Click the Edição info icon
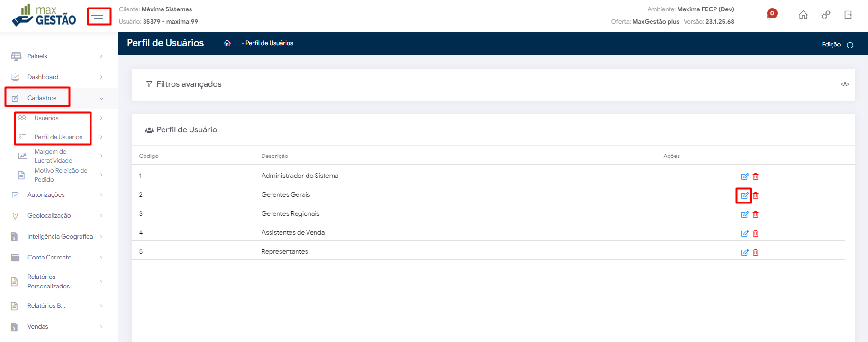 pos(850,45)
